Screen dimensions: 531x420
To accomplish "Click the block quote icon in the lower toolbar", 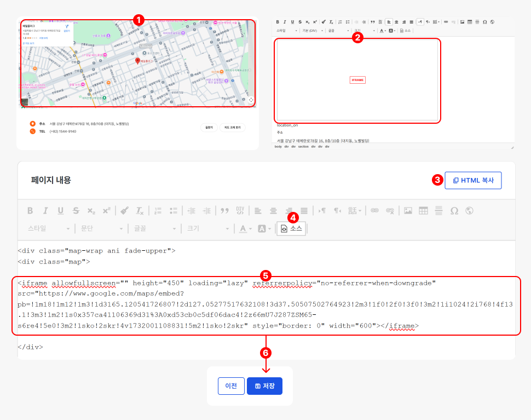I will pyautogui.click(x=224, y=211).
